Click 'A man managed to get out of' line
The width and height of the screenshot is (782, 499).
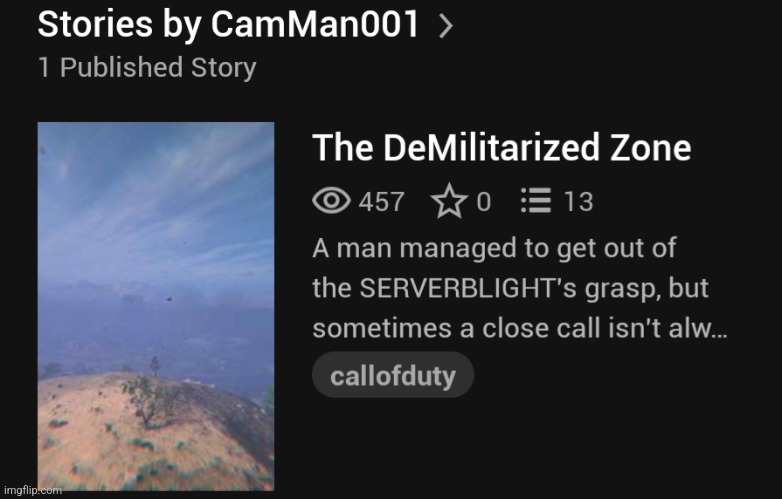coord(494,249)
